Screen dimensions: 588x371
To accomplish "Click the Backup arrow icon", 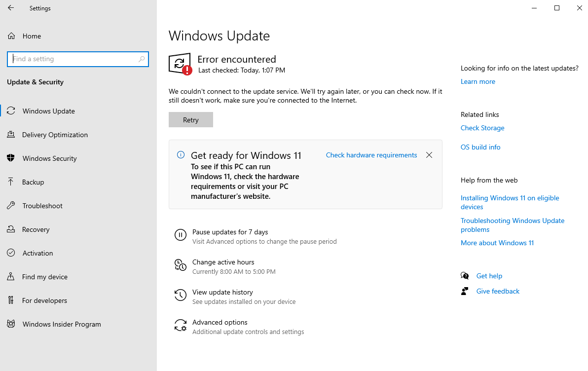I will coord(11,182).
